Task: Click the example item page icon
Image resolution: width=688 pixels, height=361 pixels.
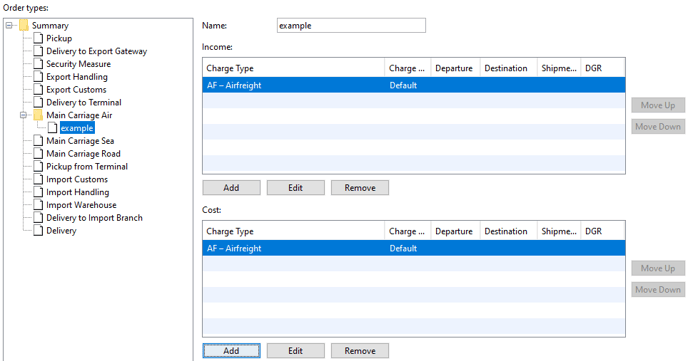Action: [x=53, y=128]
